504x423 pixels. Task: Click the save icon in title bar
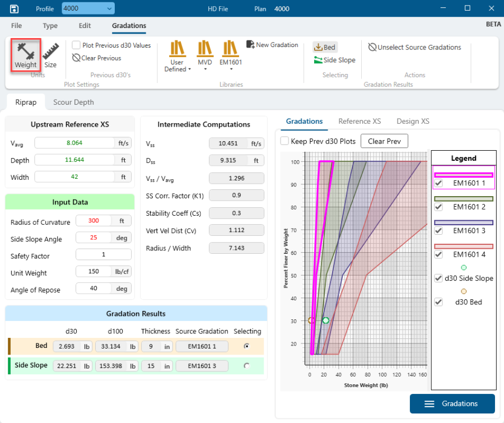pos(15,8)
